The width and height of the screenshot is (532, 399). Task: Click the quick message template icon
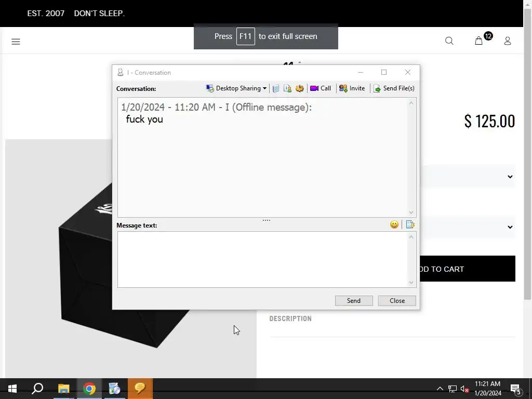(x=410, y=224)
